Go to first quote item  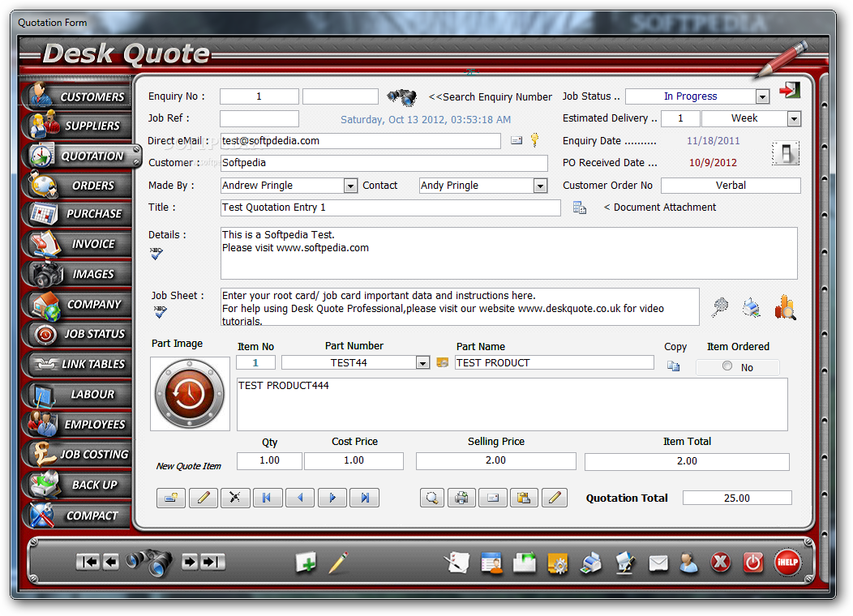(x=267, y=498)
